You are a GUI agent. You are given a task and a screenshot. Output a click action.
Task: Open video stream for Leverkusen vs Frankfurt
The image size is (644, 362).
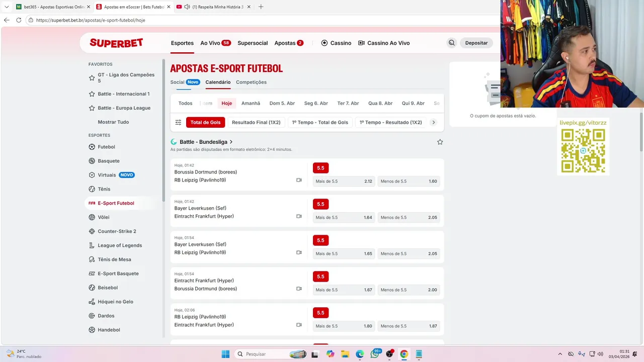click(299, 216)
